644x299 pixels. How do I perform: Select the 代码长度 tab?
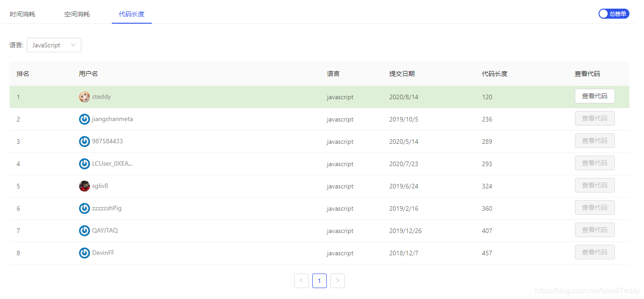pos(132,14)
